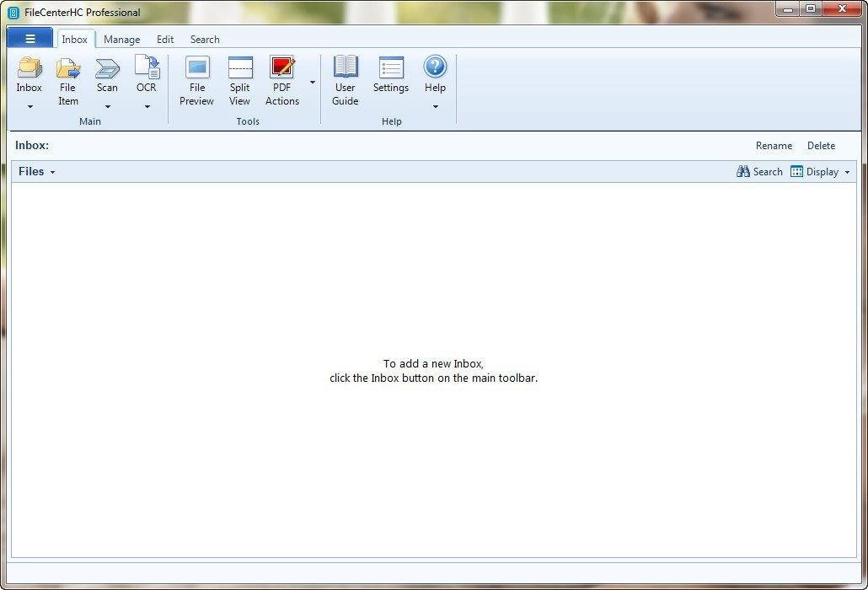This screenshot has width=868, height=590.
Task: Expand the Tools group arrow beside PDF Actions
Action: tap(312, 83)
